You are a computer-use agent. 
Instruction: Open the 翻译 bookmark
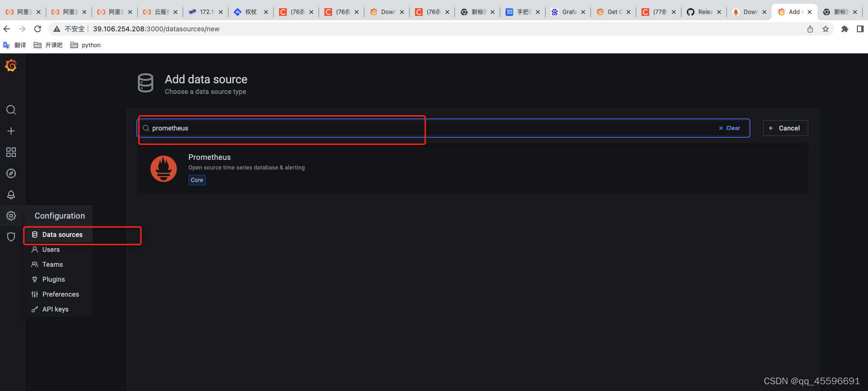click(x=14, y=45)
